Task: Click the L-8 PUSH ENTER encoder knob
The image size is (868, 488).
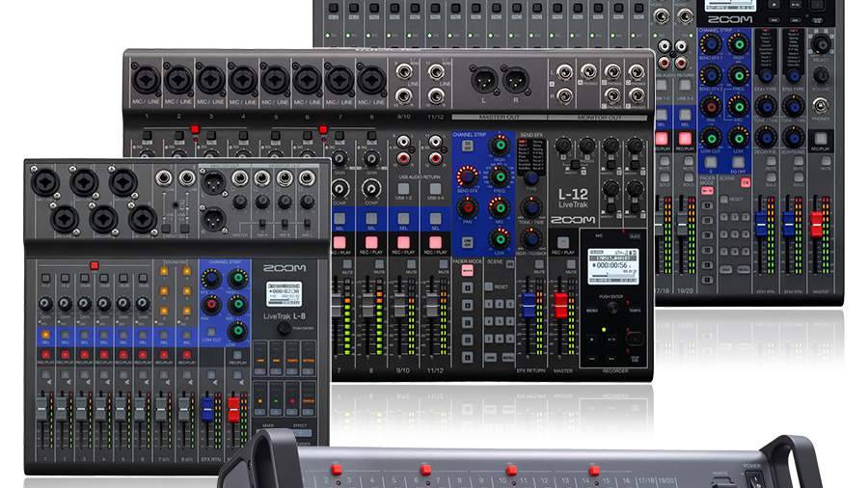Action: 284,328
